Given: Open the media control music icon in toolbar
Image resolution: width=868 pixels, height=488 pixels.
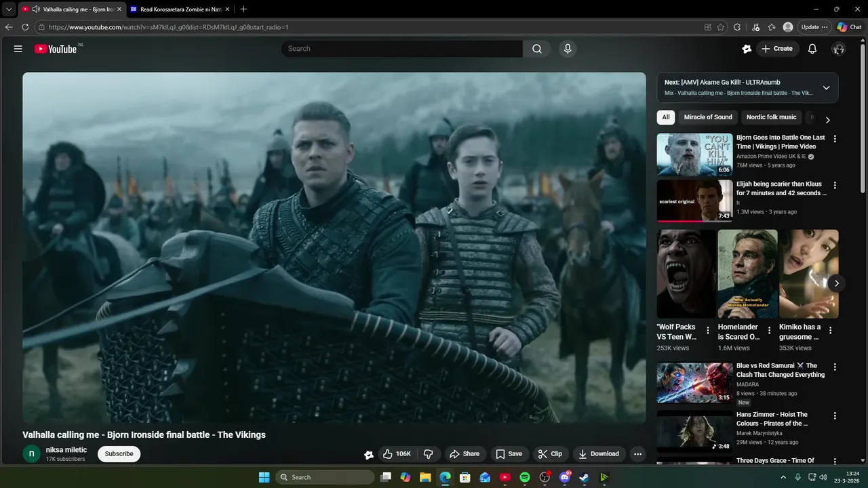Looking at the screenshot, I should pos(756,27).
